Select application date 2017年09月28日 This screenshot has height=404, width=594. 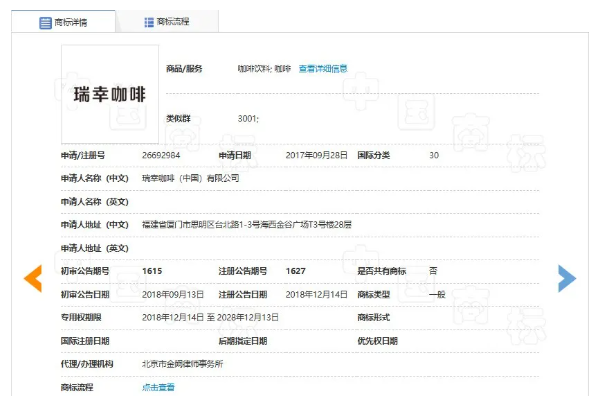click(x=316, y=155)
